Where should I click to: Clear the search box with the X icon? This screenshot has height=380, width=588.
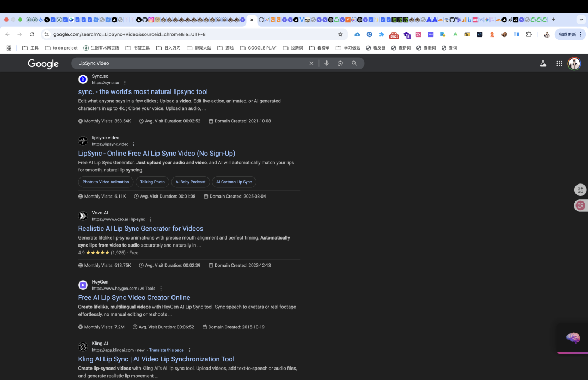click(x=311, y=63)
